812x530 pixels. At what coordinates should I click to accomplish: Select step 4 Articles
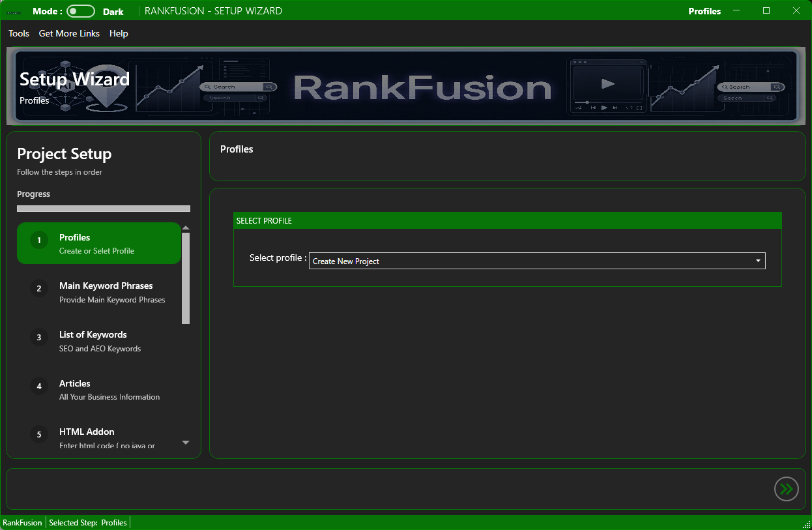click(99, 390)
